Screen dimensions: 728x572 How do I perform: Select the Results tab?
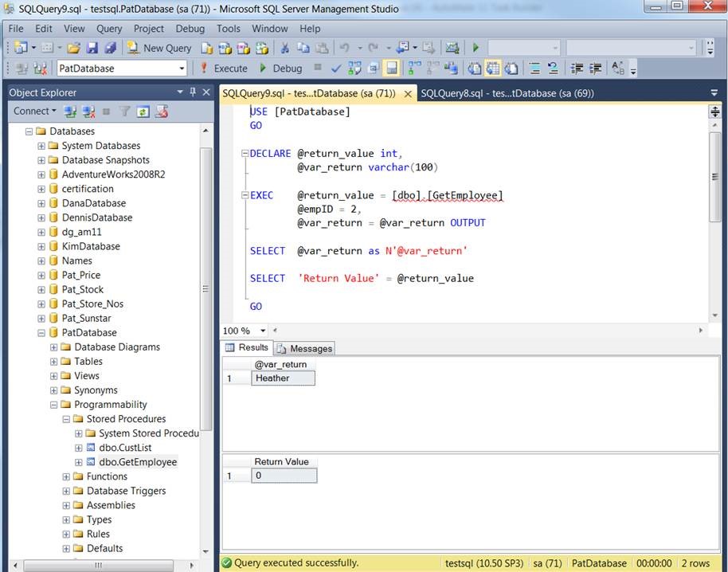pos(247,347)
